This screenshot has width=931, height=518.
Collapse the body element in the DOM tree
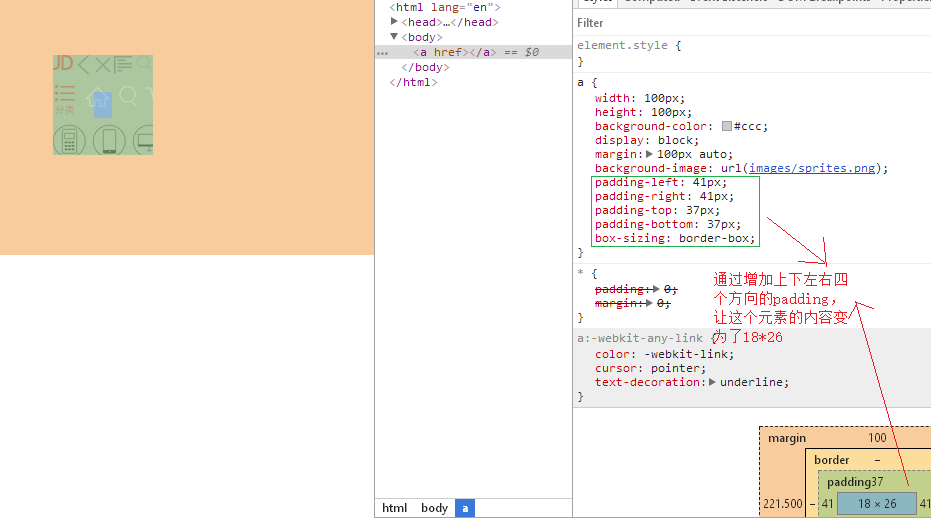tap(394, 37)
